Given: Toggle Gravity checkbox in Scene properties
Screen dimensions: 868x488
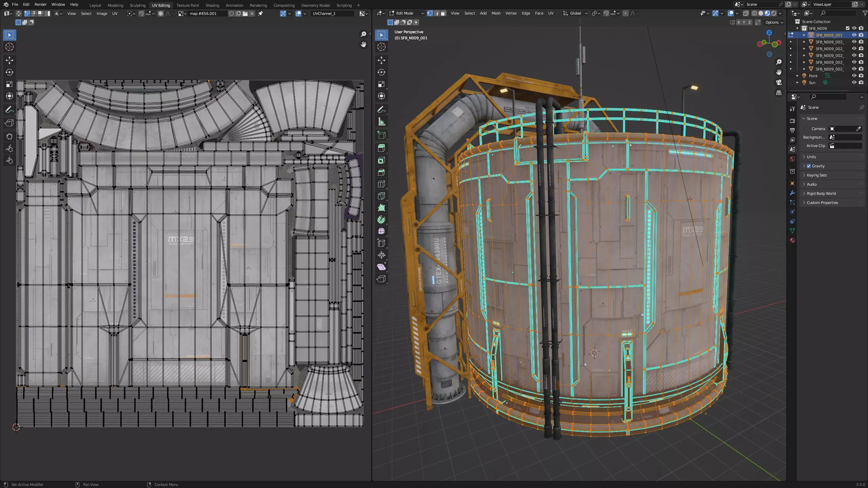Looking at the screenshot, I should tap(809, 166).
